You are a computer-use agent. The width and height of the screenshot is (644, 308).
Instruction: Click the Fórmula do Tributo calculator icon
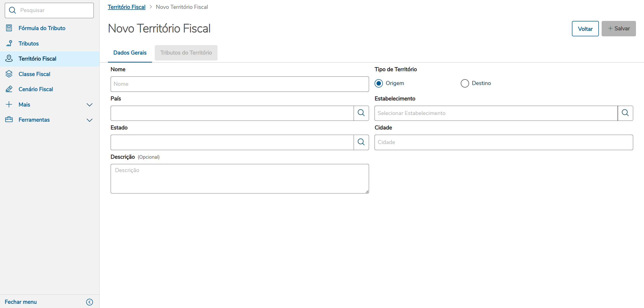click(9, 28)
